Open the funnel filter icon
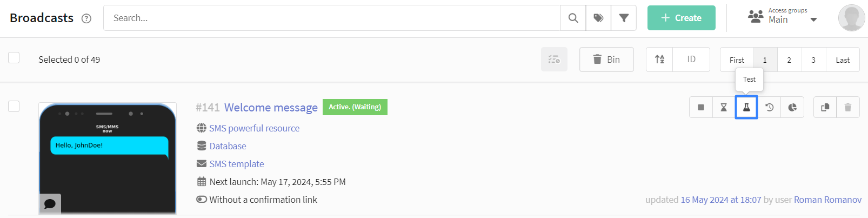The width and height of the screenshot is (868, 218). [624, 18]
